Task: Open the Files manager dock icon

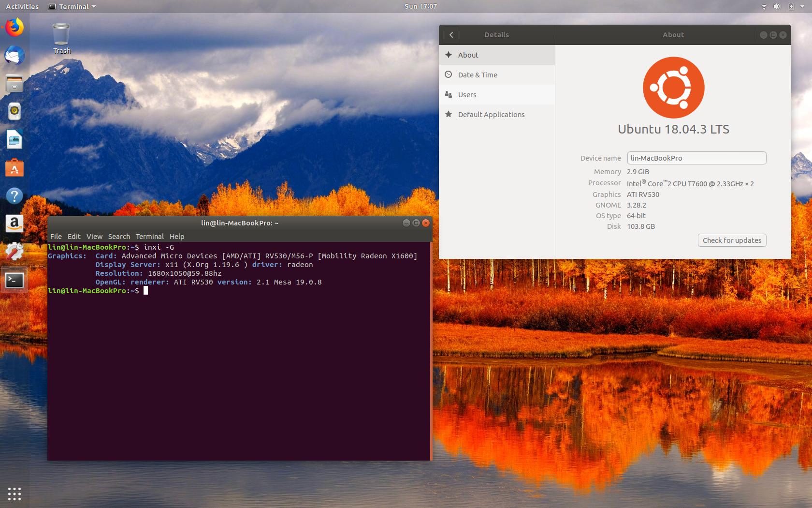Action: pos(14,84)
